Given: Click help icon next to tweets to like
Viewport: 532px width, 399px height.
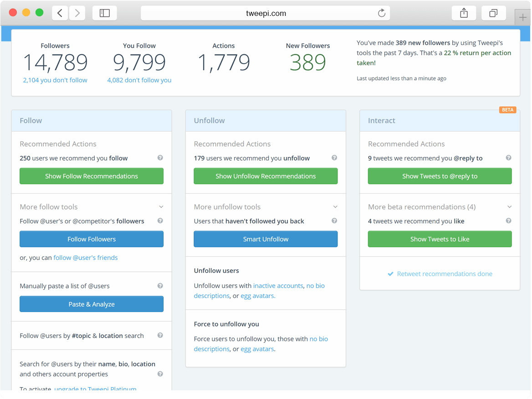Looking at the screenshot, I should coord(508,221).
